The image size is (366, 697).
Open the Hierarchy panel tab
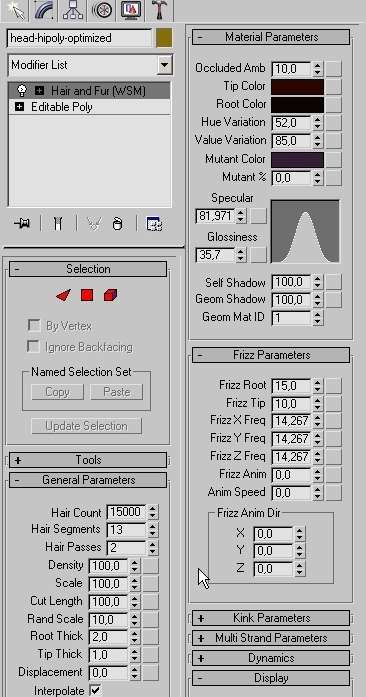pyautogui.click(x=72, y=10)
